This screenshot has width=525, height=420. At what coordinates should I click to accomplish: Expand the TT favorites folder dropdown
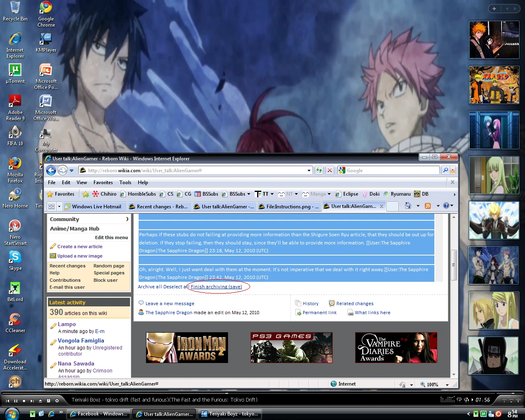coord(272,194)
